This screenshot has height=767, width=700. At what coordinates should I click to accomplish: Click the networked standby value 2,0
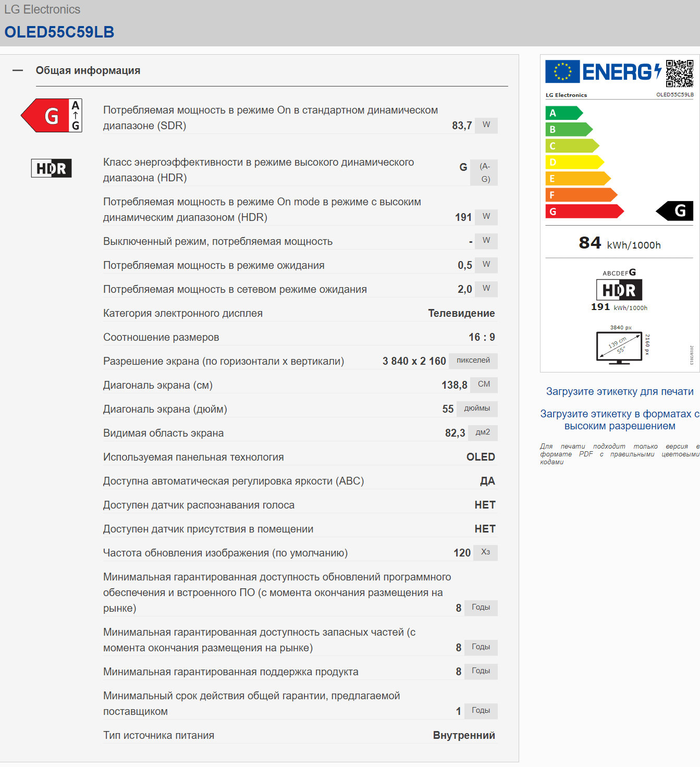465,289
